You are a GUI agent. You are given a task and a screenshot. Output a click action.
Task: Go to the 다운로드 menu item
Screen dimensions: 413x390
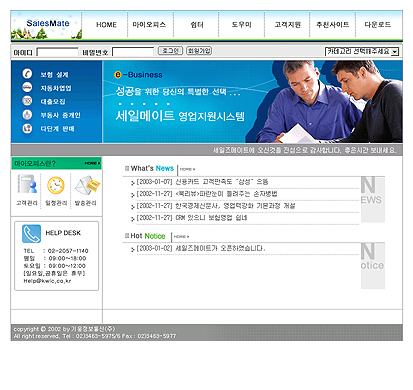[x=378, y=25]
